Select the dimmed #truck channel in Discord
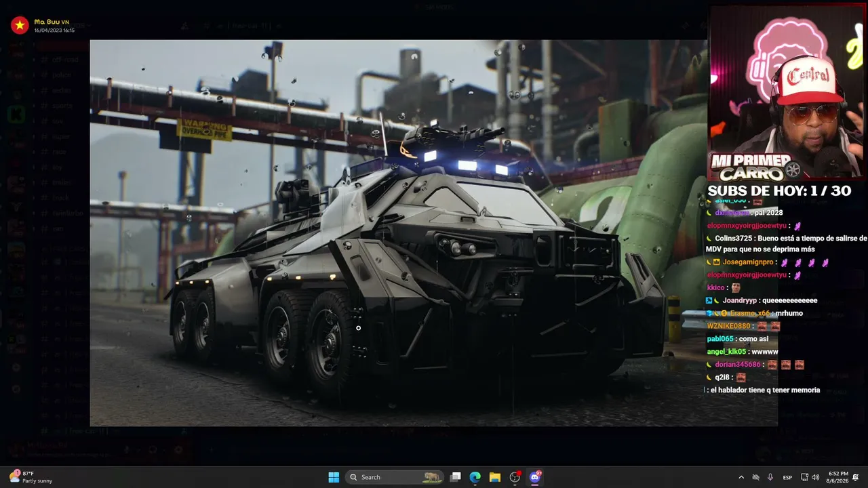Screen dimensions: 868x488 61,198
